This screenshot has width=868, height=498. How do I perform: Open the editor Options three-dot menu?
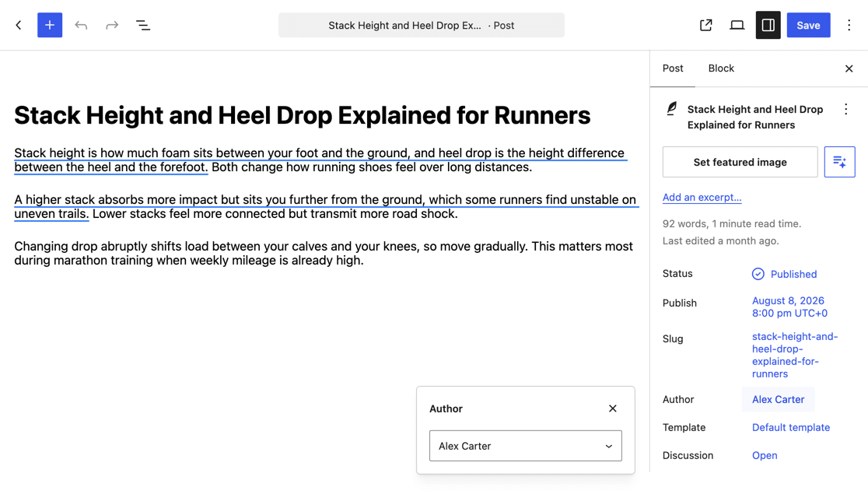click(849, 25)
